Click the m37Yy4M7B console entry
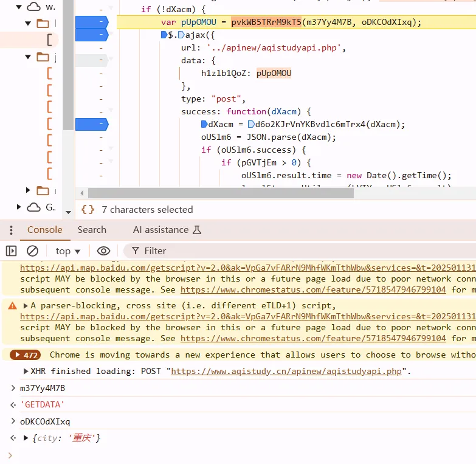476x464 pixels. tap(43, 388)
